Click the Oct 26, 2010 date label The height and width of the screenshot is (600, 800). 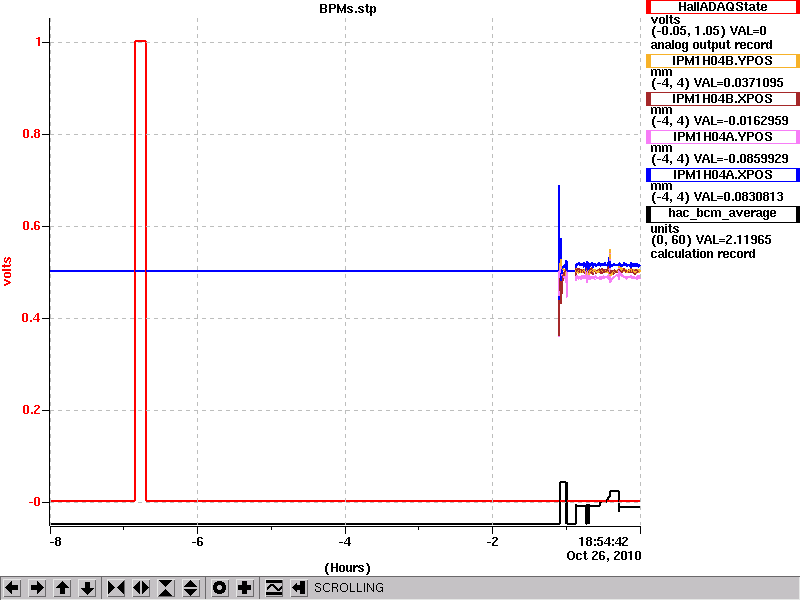(604, 556)
